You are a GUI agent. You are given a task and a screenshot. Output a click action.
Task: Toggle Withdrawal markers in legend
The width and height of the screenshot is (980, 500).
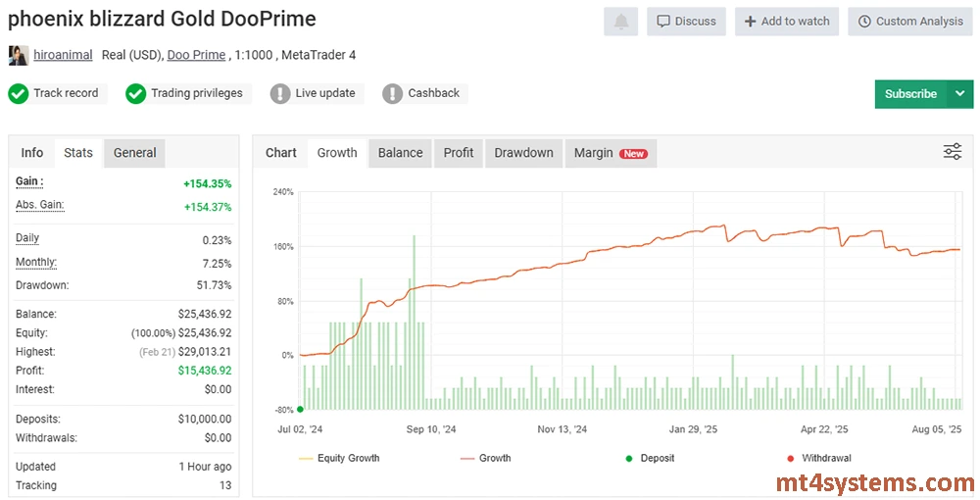pos(819,458)
